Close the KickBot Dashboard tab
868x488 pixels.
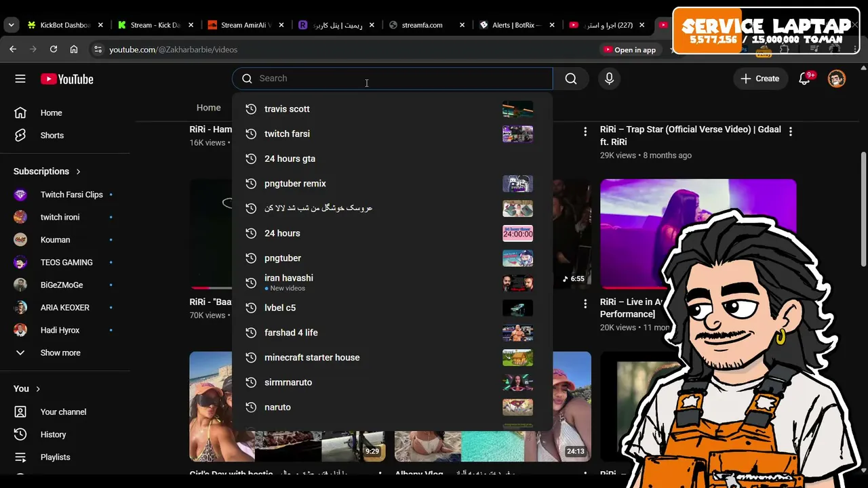point(100,25)
